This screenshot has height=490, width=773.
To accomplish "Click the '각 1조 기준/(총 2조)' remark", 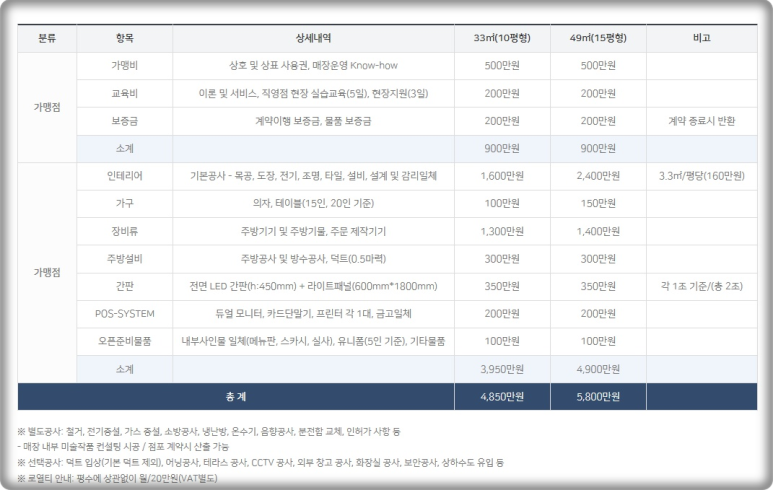I will coord(702,286).
